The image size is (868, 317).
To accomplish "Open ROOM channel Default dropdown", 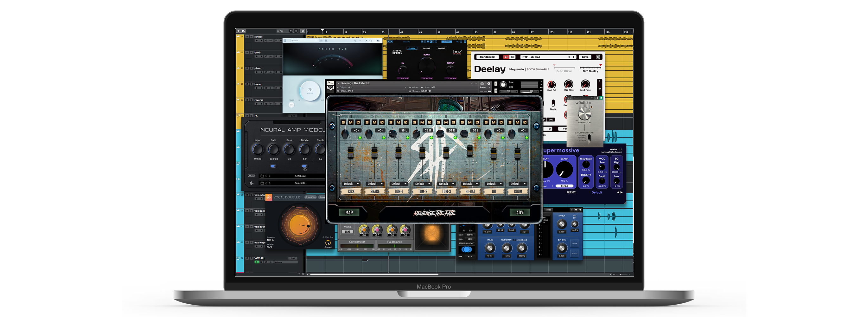I will [518, 184].
